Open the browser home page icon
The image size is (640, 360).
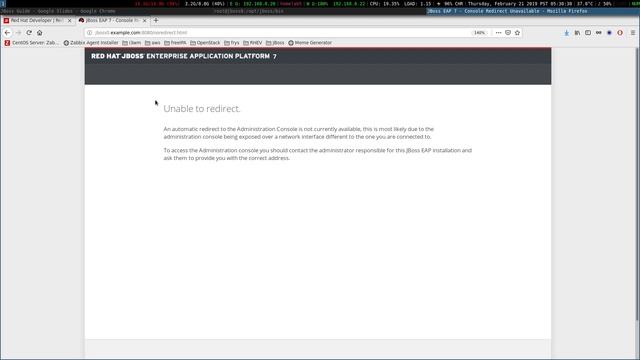(x=40, y=33)
